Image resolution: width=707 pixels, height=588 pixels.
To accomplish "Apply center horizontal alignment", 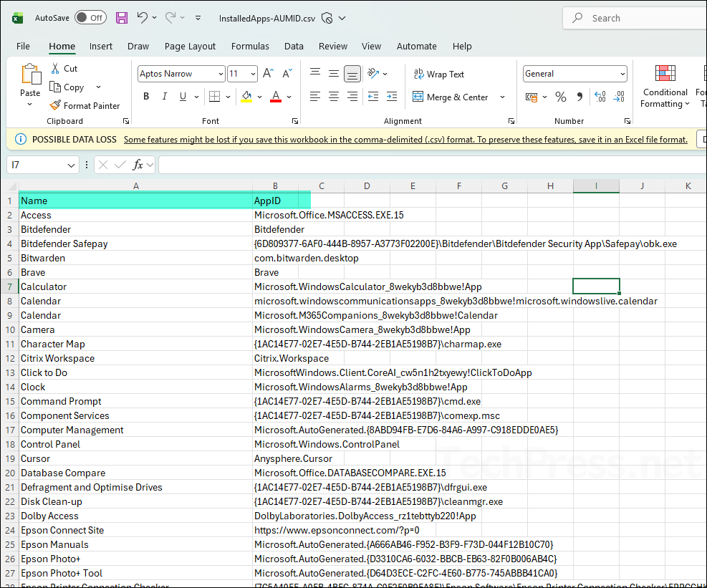I will tap(333, 95).
